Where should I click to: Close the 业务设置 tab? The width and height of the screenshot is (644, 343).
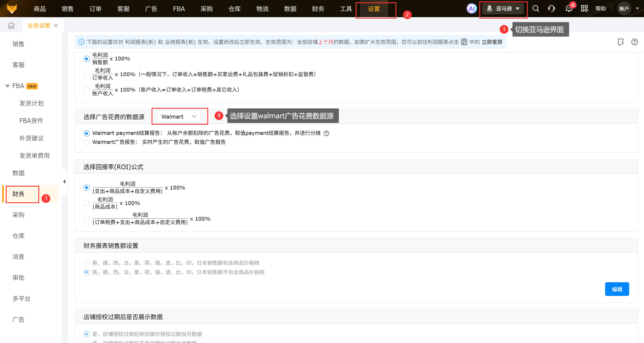(56, 26)
